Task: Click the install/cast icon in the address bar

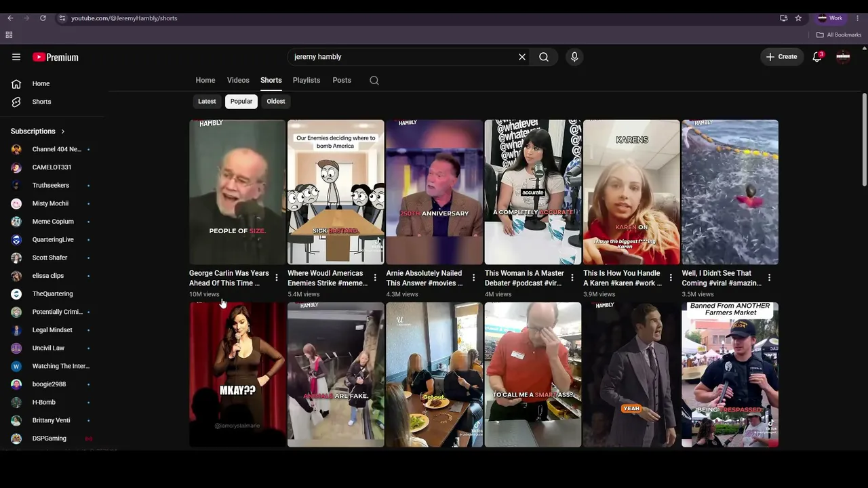Action: coord(783,18)
